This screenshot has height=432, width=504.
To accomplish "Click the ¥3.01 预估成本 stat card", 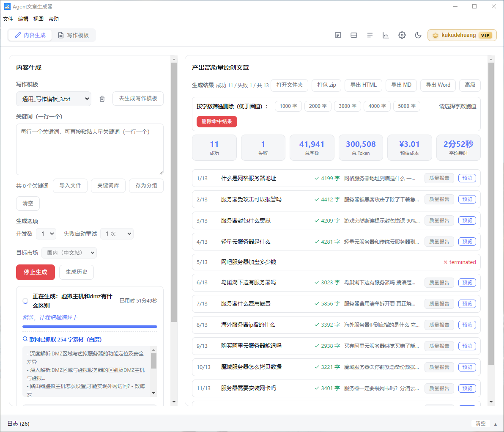I will 409,148.
